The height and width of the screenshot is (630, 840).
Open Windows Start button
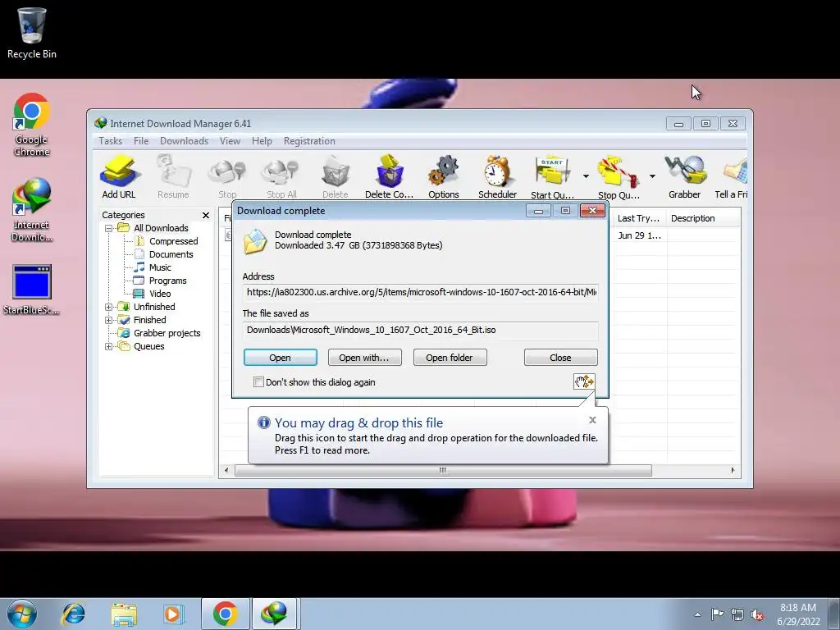point(22,614)
